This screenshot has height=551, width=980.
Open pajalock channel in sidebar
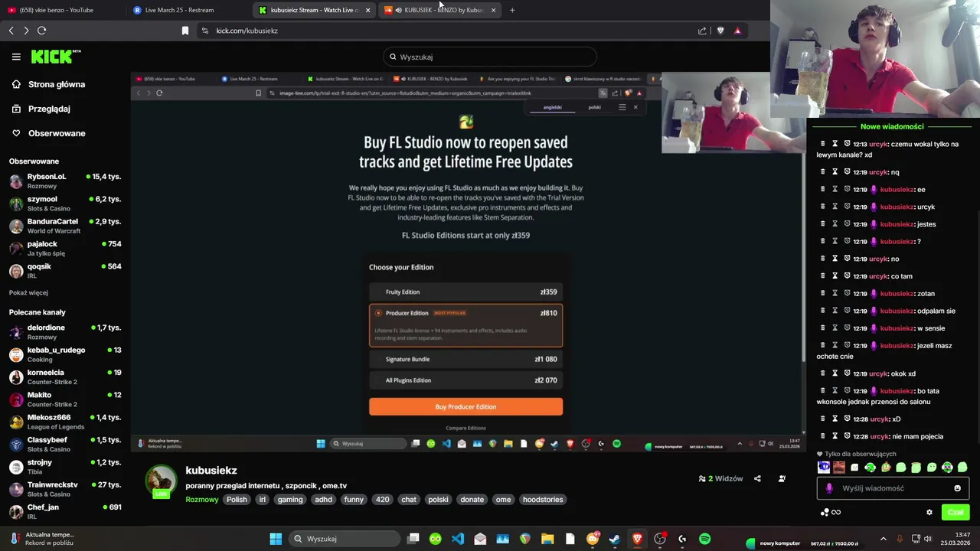click(65, 248)
